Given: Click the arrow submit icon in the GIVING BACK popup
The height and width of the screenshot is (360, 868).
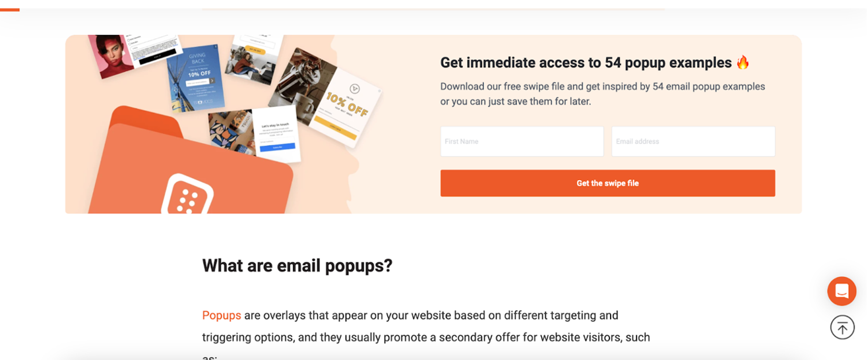Looking at the screenshot, I should pyautogui.click(x=212, y=81).
